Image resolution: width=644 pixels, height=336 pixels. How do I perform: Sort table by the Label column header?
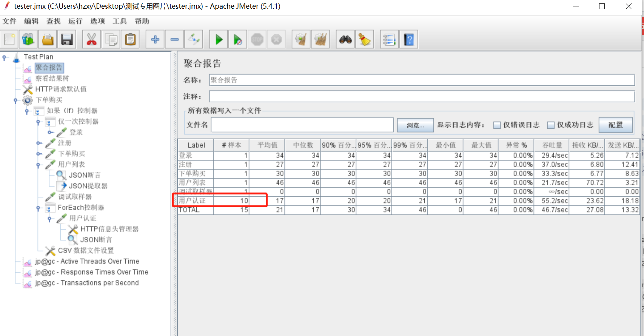[196, 145]
